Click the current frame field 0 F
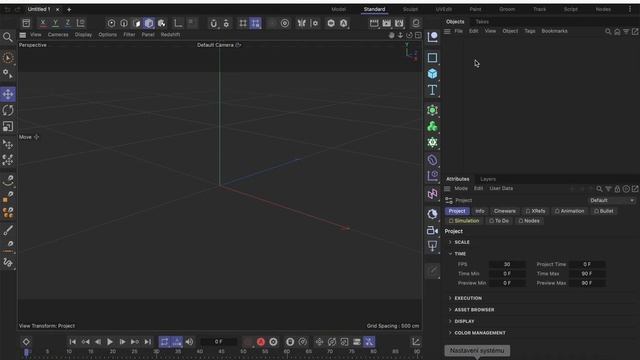This screenshot has height=360, width=640. pyautogui.click(x=219, y=342)
